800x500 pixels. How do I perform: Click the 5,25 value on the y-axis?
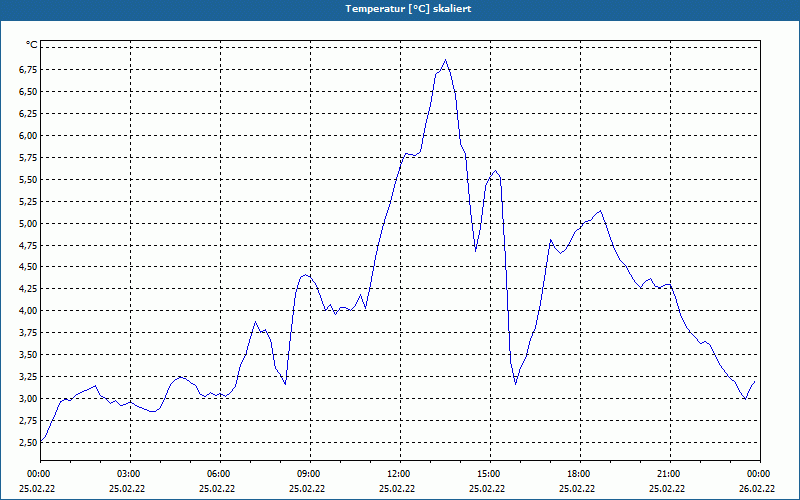coord(28,201)
